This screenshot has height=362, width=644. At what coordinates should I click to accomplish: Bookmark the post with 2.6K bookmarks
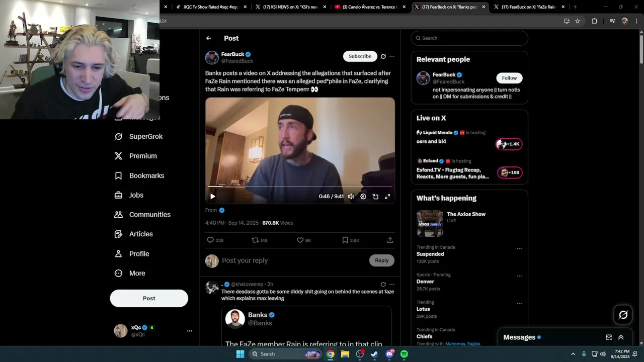pos(351,240)
